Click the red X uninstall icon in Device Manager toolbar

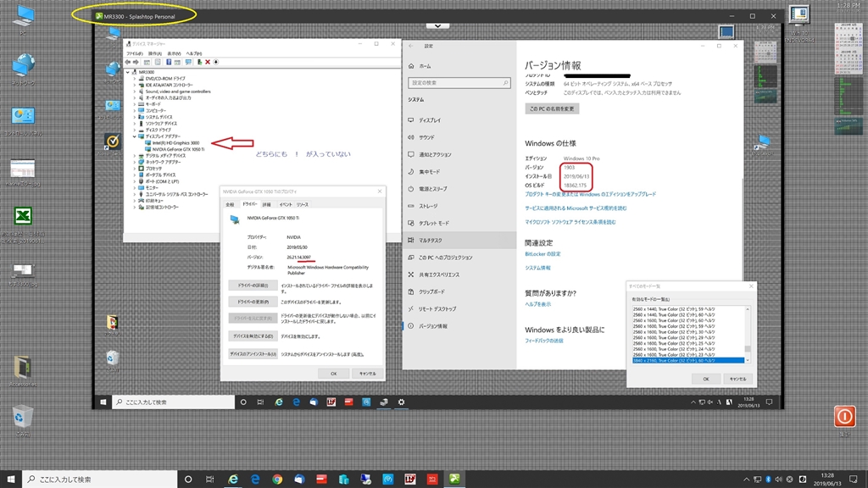point(208,62)
